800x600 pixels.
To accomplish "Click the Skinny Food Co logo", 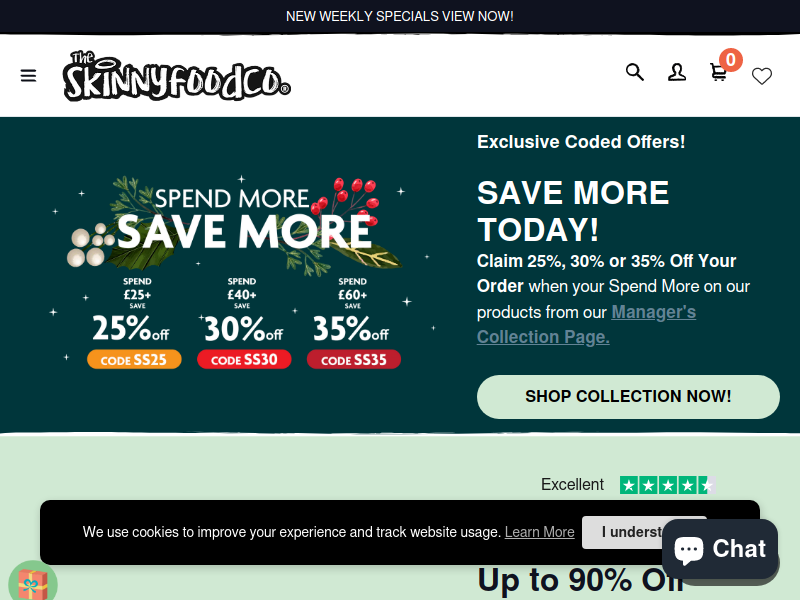I will [x=177, y=76].
